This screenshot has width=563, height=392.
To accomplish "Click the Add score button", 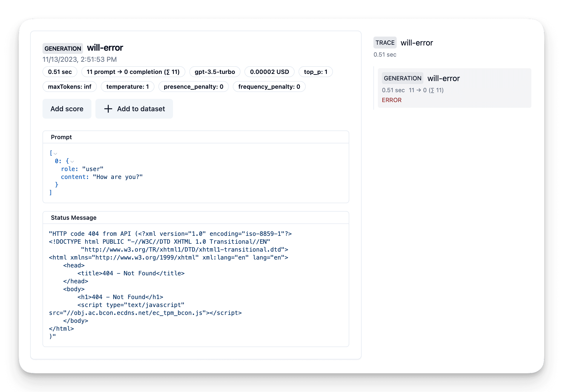I will point(67,109).
